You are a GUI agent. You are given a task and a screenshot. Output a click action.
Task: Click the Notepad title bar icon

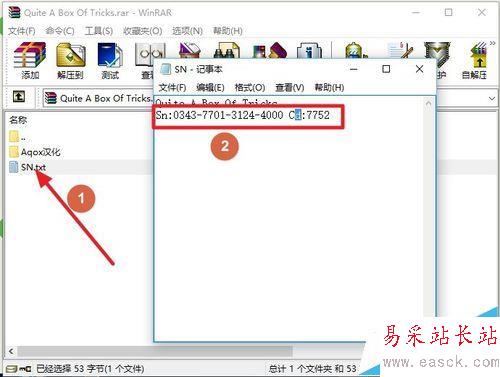(165, 69)
